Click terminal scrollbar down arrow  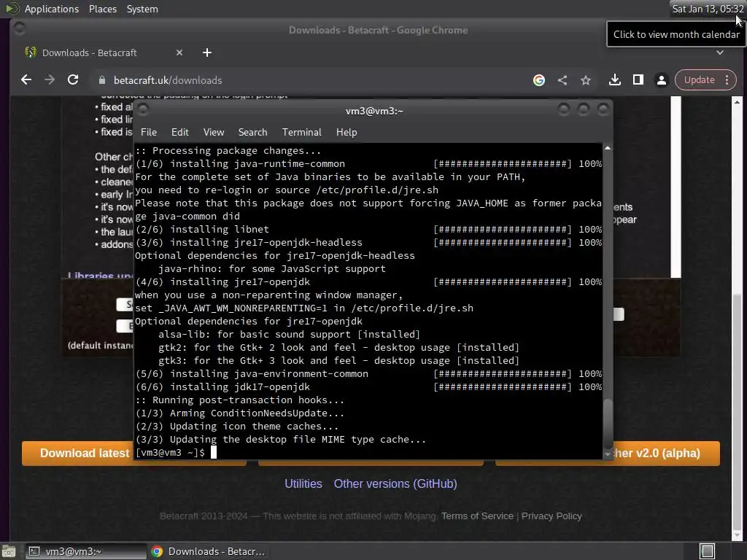pyautogui.click(x=608, y=455)
